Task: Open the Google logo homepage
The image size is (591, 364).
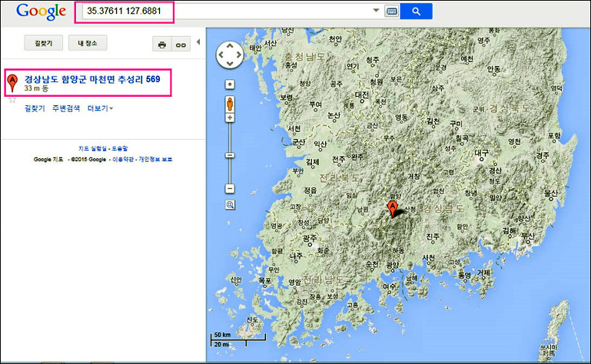Action: [x=41, y=12]
